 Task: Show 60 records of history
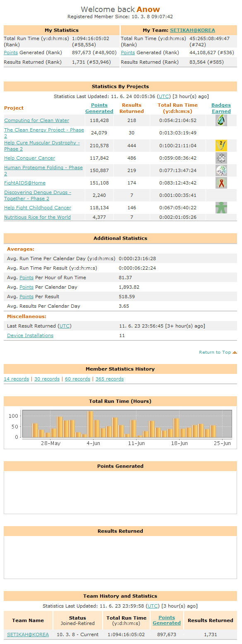(77, 379)
